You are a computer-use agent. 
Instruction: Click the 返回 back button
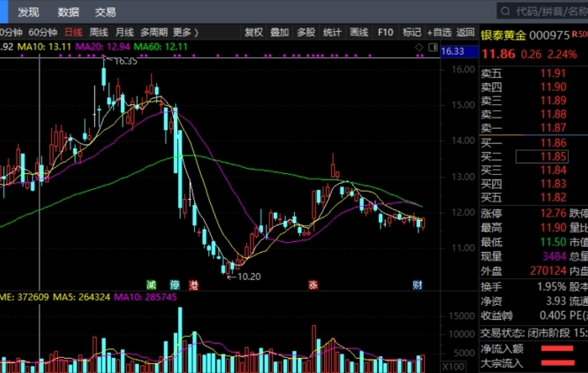tap(465, 33)
